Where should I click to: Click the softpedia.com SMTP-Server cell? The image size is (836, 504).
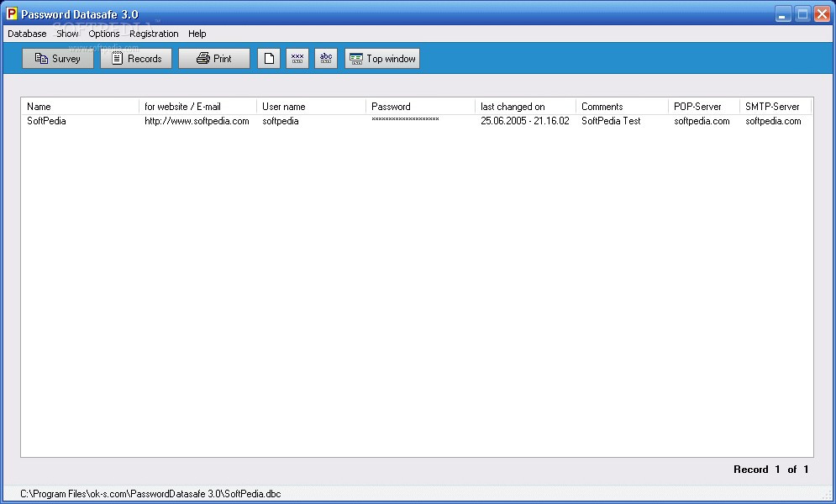point(773,121)
